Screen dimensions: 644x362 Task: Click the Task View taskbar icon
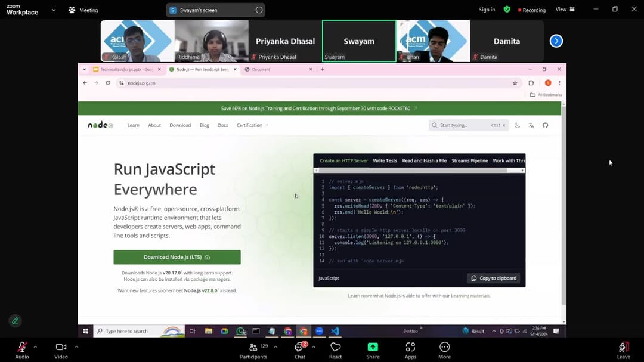click(192, 331)
